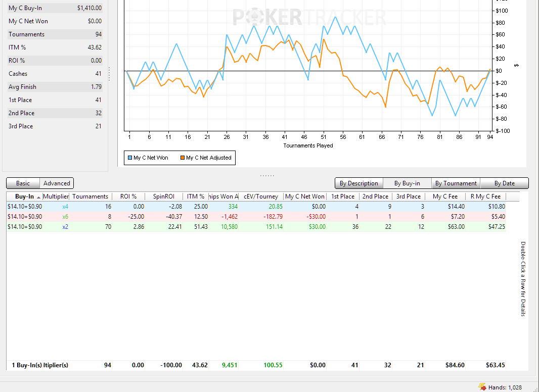Sort by the SpinROI column header
Image resolution: width=539 pixels, height=392 pixels.
pos(164,197)
